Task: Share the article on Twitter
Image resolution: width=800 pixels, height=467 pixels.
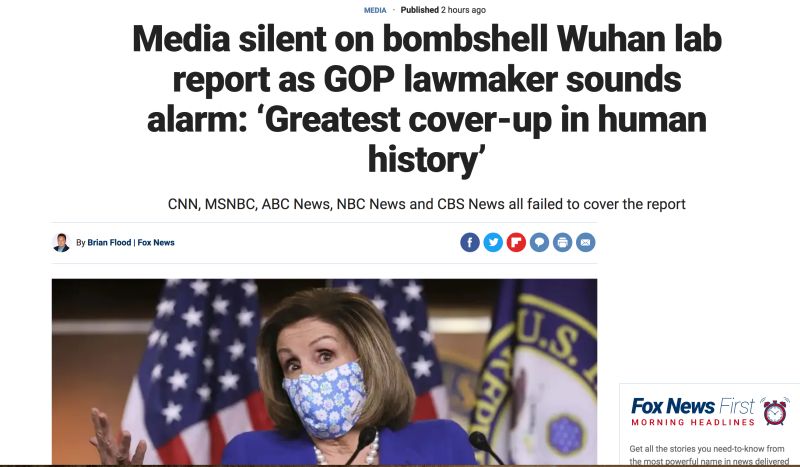Action: [493, 242]
